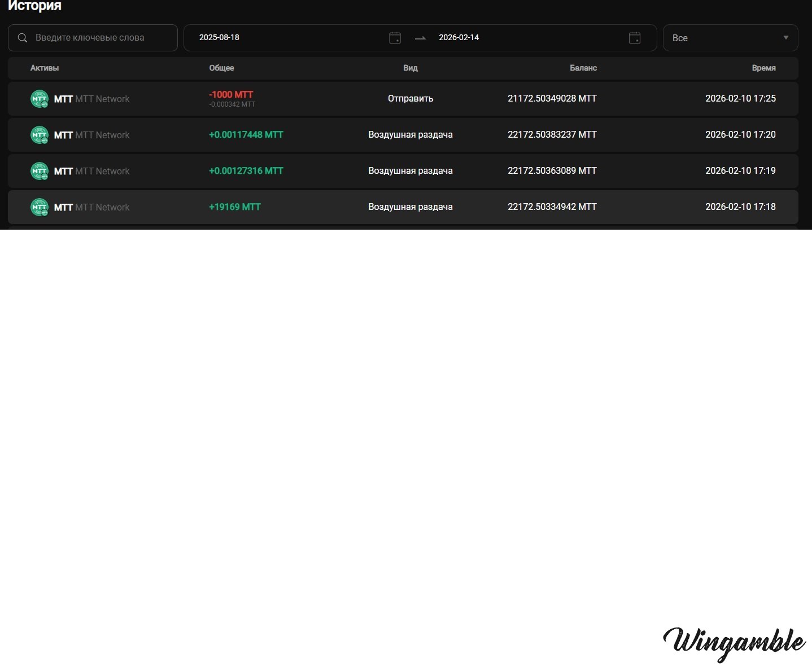Click MTT token icon in the +0.00127316 row
The height and width of the screenshot is (667, 812).
pos(40,171)
